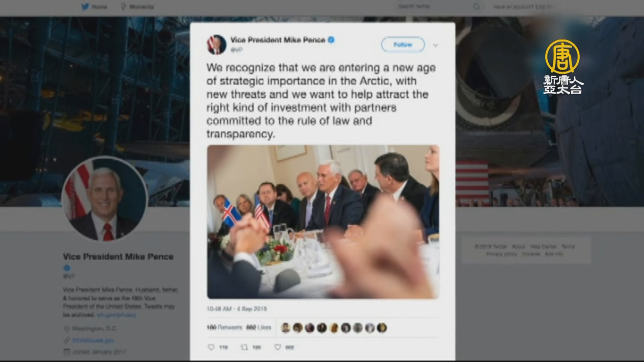Click the search magnifier icon
This screenshot has height=362, width=644.
click(x=476, y=7)
